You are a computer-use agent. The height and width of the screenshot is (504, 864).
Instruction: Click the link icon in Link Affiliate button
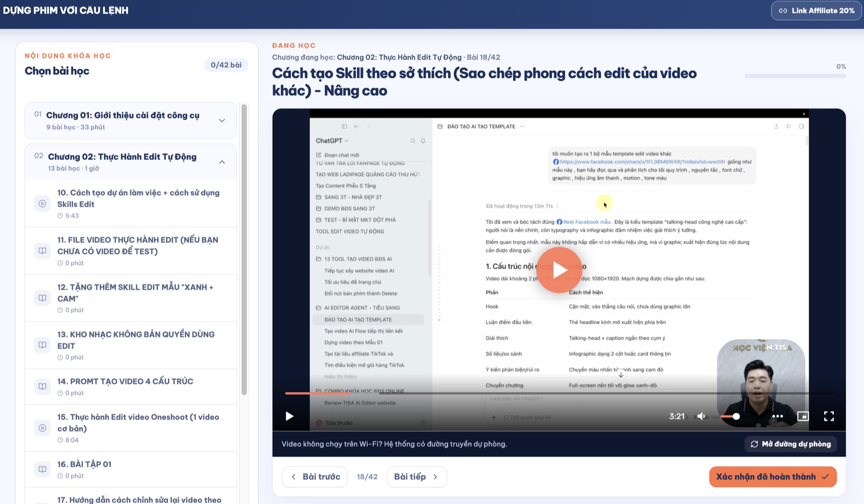pyautogui.click(x=783, y=11)
